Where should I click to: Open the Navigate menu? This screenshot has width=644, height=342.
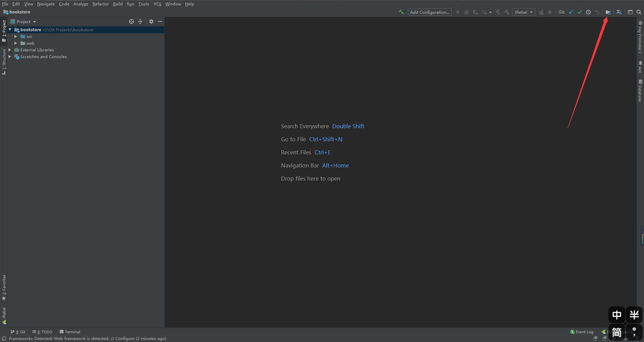[46, 4]
